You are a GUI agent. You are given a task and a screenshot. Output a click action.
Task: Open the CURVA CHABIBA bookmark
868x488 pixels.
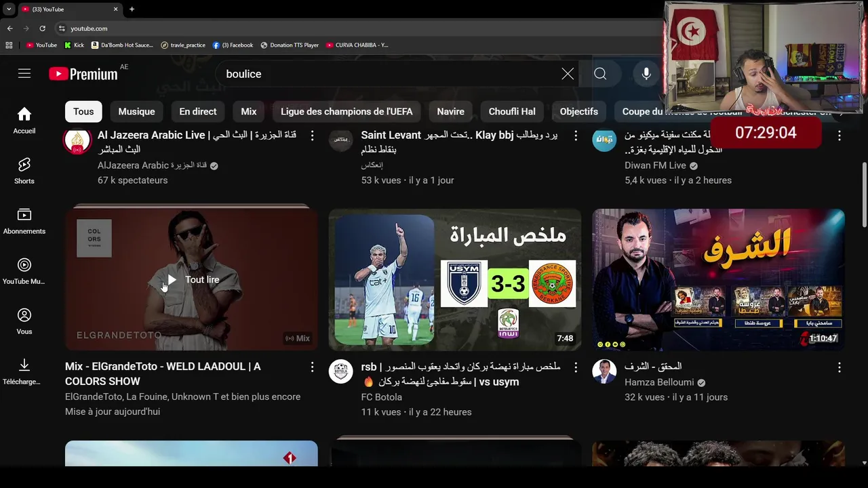coord(357,45)
